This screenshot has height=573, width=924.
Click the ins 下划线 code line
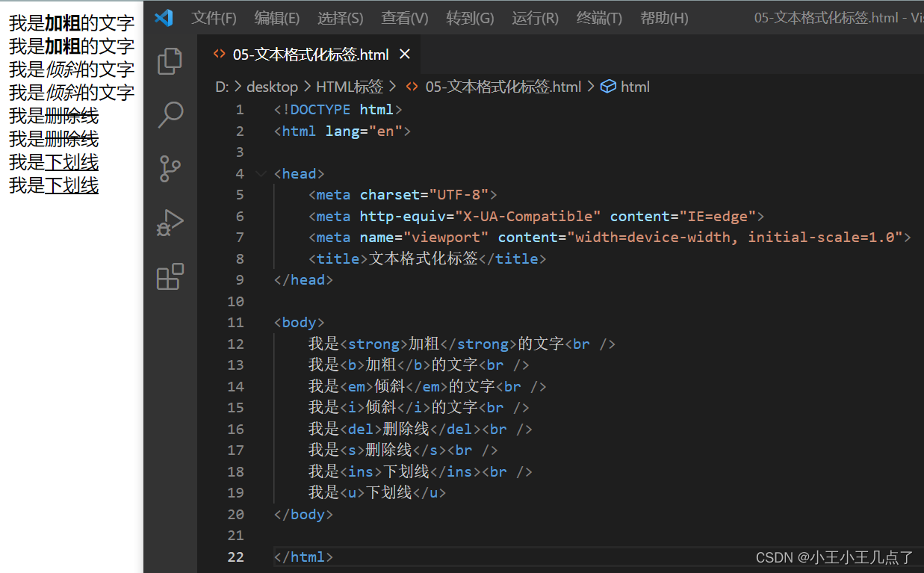pos(421,472)
